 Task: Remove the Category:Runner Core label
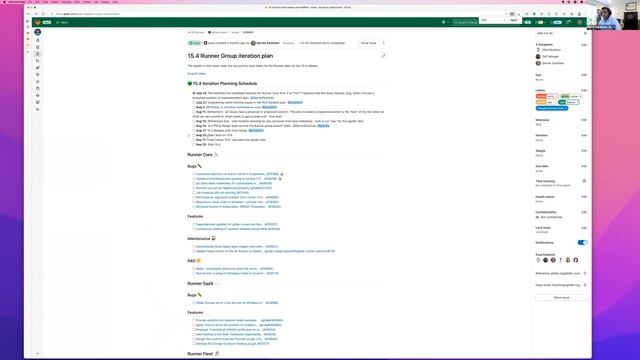[566, 108]
